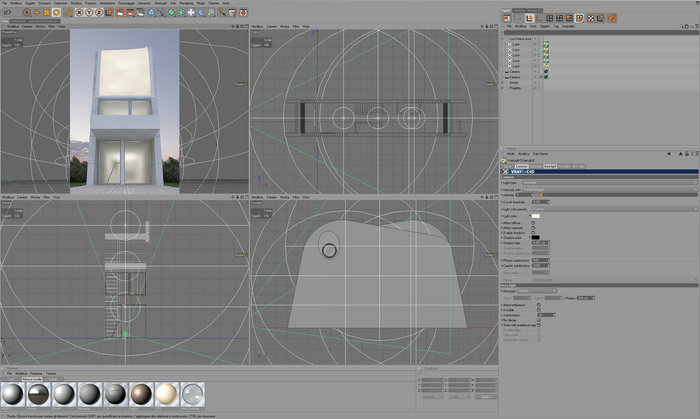
Task: Click the orange spheres layout icon top right
Action: click(612, 18)
